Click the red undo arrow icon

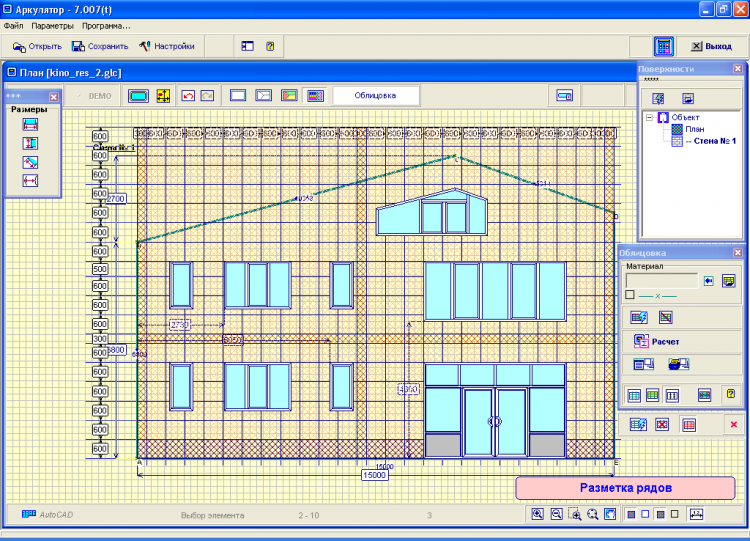[x=188, y=96]
